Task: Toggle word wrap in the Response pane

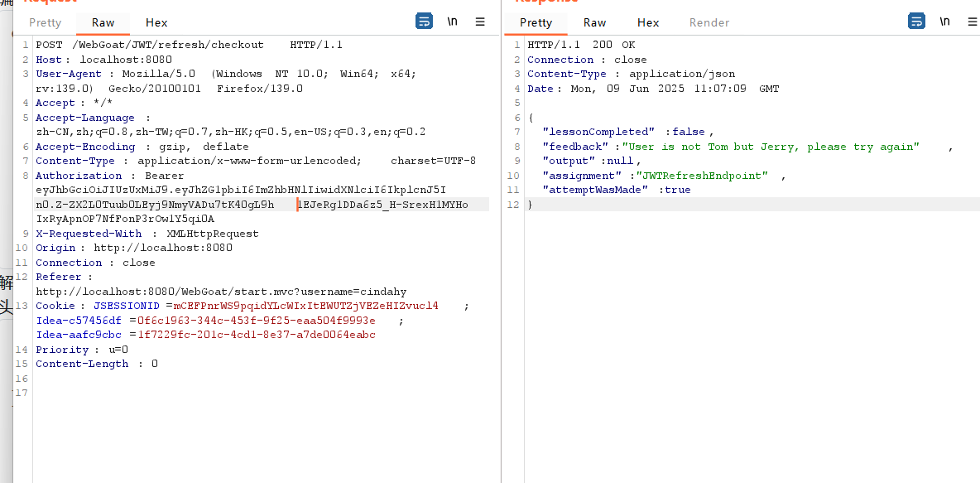Action: point(916,22)
